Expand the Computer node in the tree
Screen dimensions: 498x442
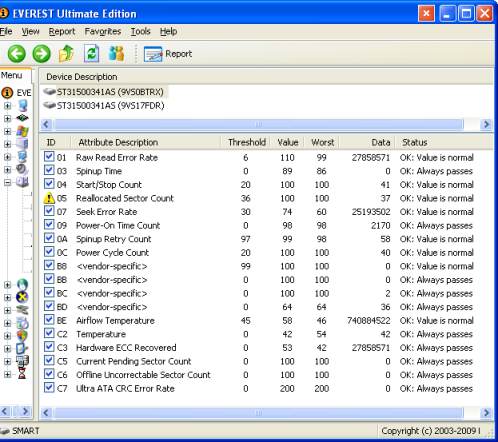[7, 106]
